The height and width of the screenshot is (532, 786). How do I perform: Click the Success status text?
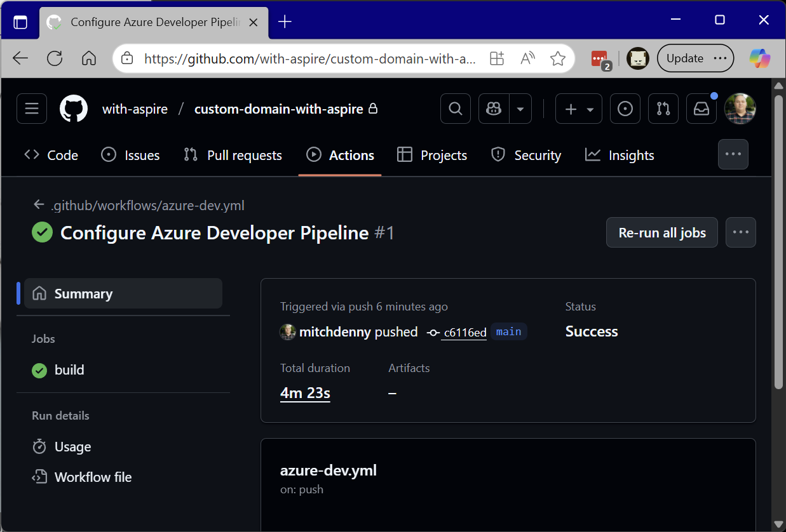click(592, 331)
